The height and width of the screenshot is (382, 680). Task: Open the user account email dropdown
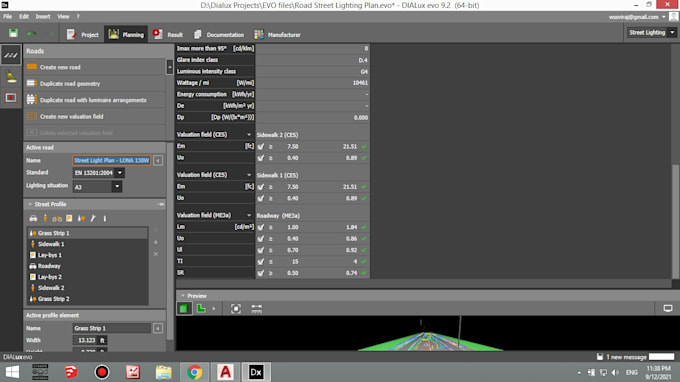pos(664,17)
